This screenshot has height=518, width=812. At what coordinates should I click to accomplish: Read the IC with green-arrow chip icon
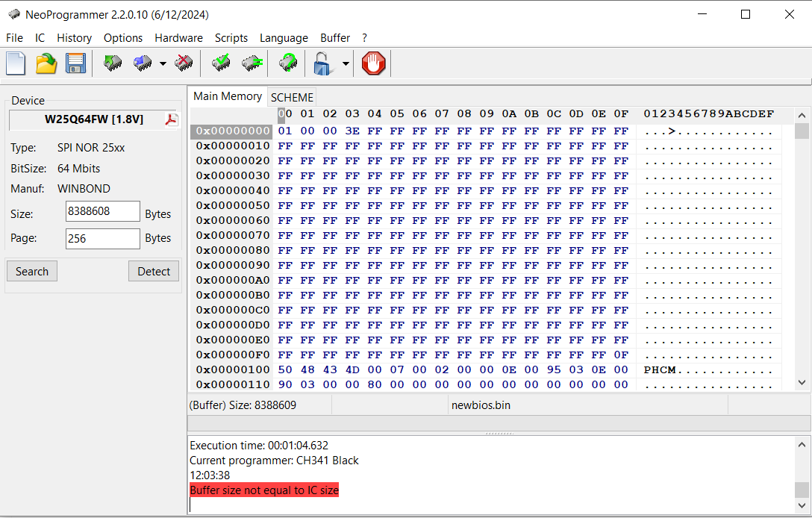(113, 63)
